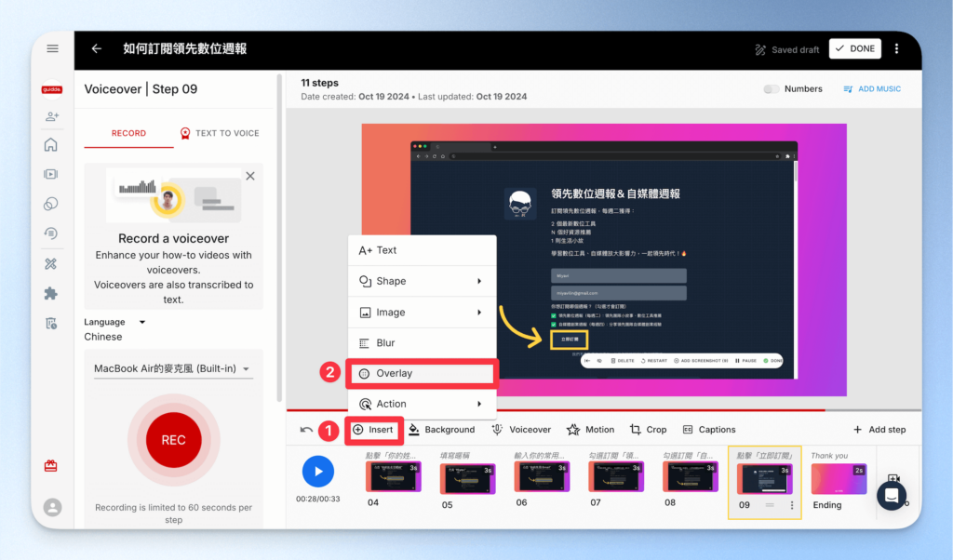Expand the Image submenu arrow
Viewport: 953px width, 560px height.
(x=479, y=313)
